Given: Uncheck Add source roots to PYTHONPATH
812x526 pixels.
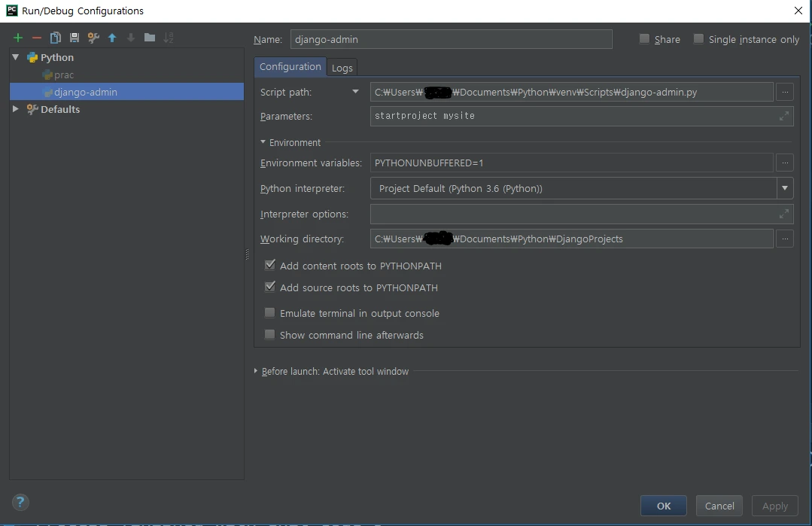Looking at the screenshot, I should click(x=270, y=287).
